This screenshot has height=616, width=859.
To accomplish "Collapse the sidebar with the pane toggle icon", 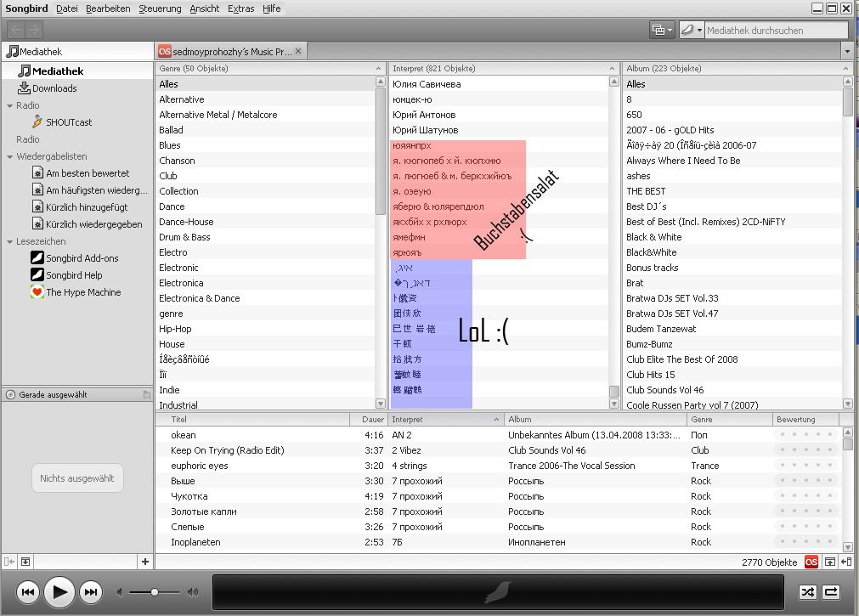I will 9,562.
